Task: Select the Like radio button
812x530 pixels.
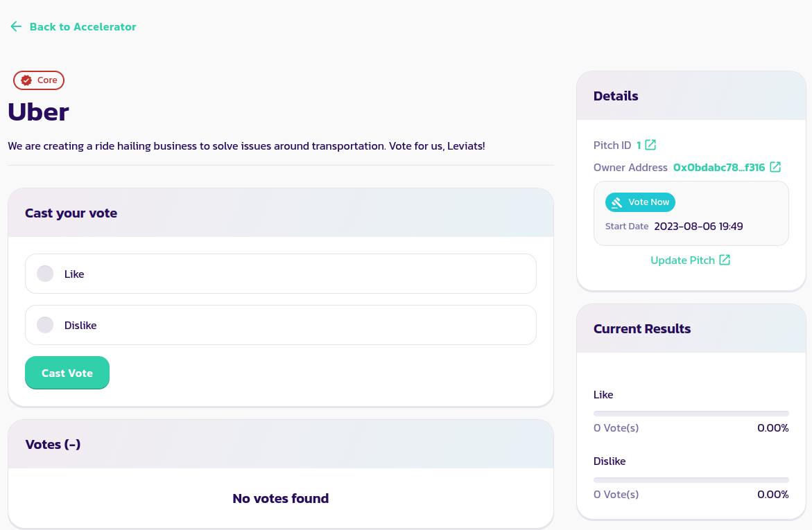Action: (45, 274)
